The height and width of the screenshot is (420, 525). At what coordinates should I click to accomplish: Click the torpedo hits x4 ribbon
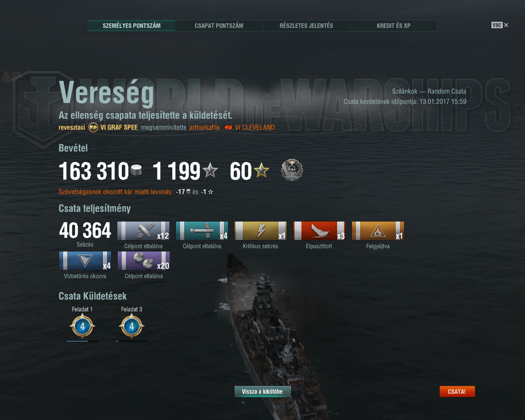pos(202,231)
